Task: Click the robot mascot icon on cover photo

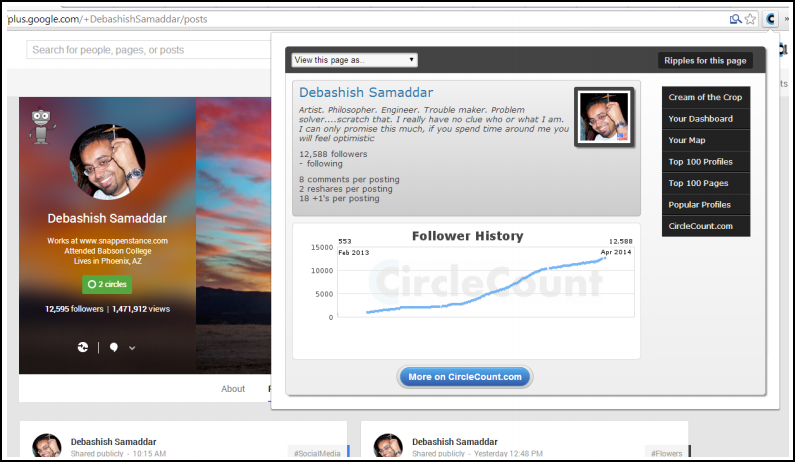Action: [42, 126]
